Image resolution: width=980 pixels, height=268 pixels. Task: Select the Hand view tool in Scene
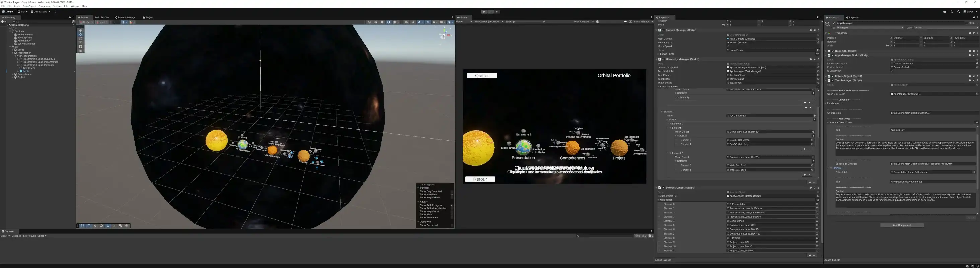point(80,30)
